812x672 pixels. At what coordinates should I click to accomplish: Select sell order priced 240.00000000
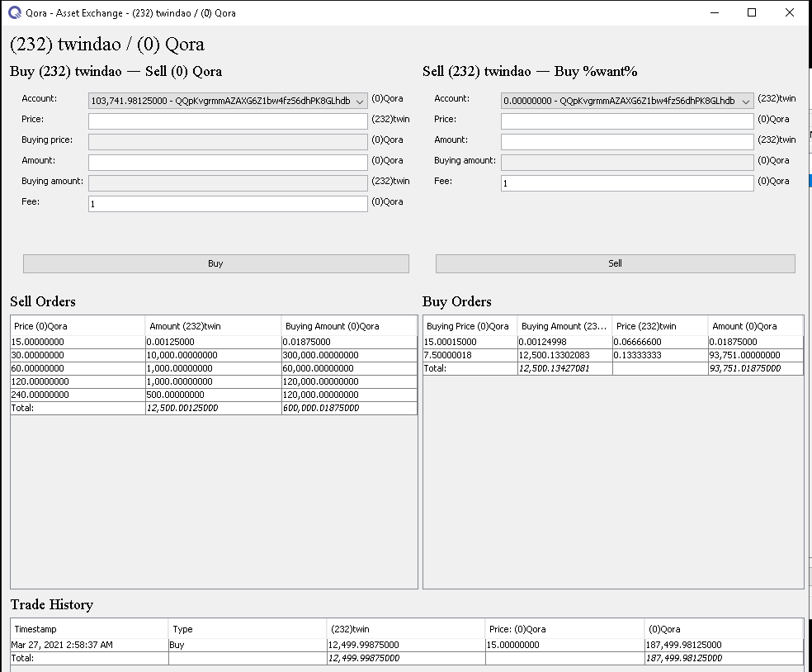214,395
